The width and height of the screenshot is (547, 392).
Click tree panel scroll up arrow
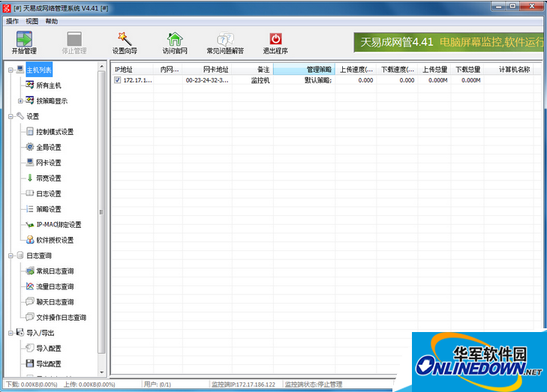tap(101, 66)
